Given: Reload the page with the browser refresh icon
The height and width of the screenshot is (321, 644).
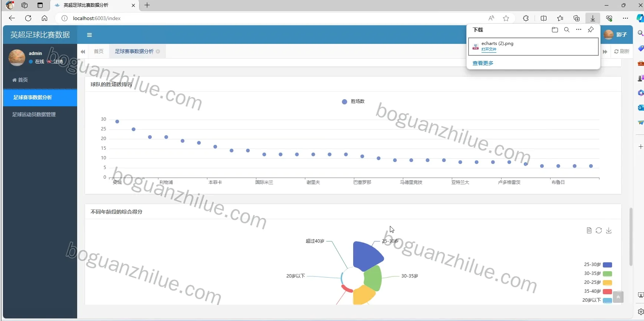Looking at the screenshot, I should click(x=28, y=18).
